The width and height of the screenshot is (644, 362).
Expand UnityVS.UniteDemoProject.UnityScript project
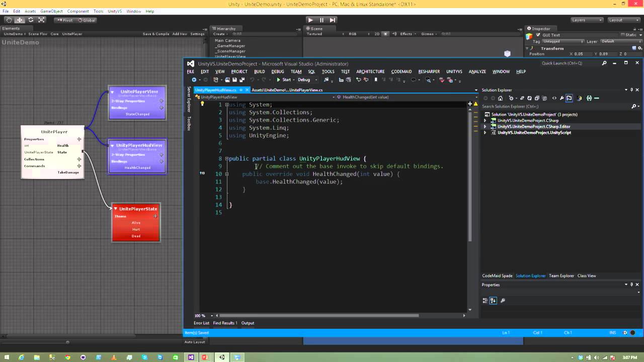click(485, 133)
